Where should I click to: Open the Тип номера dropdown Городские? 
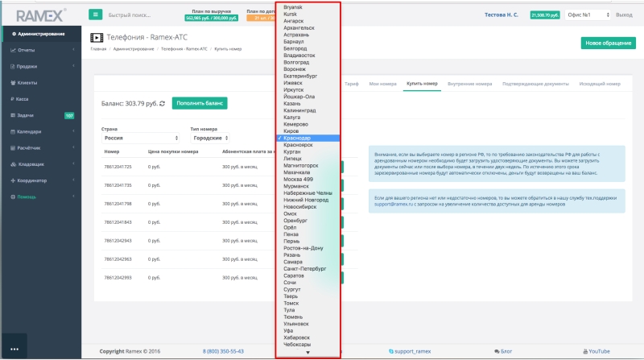point(210,138)
